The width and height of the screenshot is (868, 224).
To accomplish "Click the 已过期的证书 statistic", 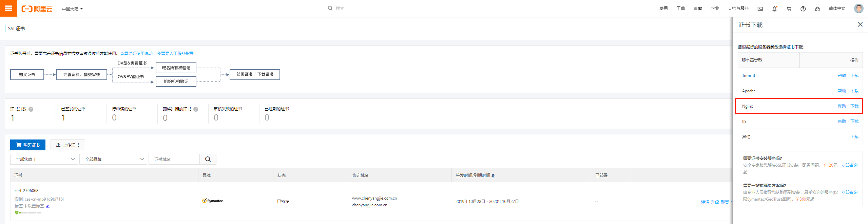I will (277, 114).
